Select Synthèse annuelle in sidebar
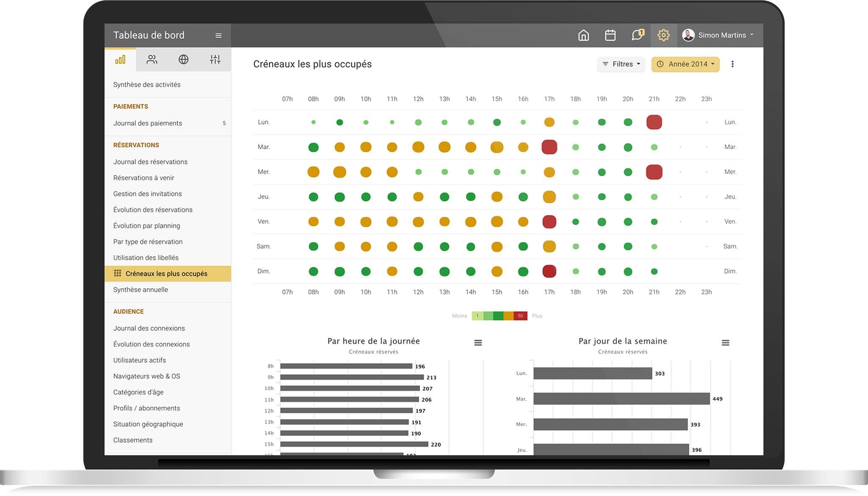Image resolution: width=868 pixels, height=496 pixels. click(x=140, y=290)
